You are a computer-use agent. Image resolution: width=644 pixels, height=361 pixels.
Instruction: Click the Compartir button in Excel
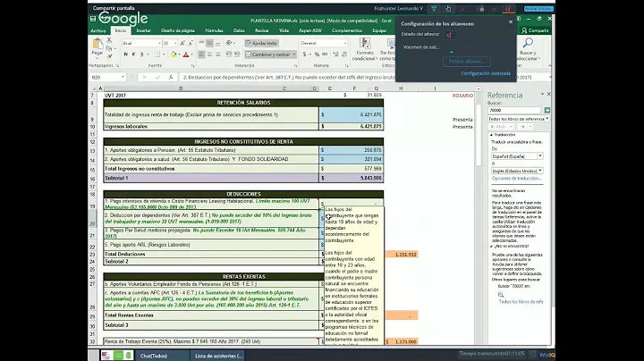(535, 30)
